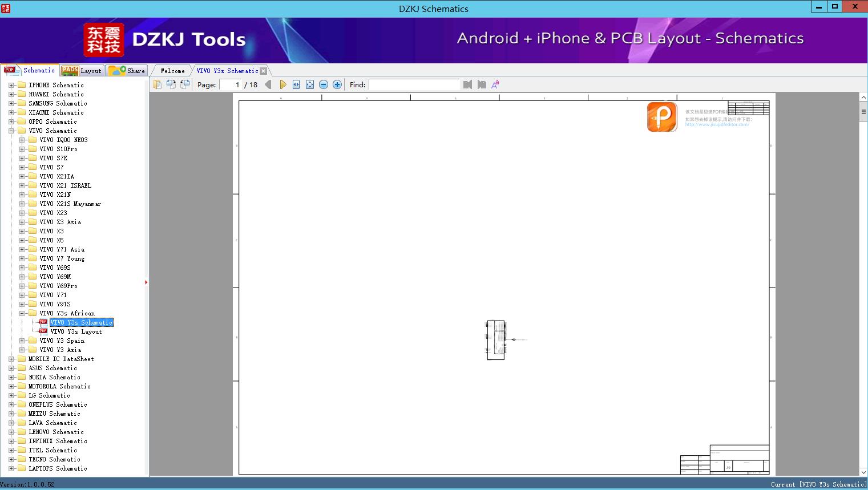Click the DZKJ logo in the banner
The height and width of the screenshot is (490, 868).
click(x=104, y=40)
